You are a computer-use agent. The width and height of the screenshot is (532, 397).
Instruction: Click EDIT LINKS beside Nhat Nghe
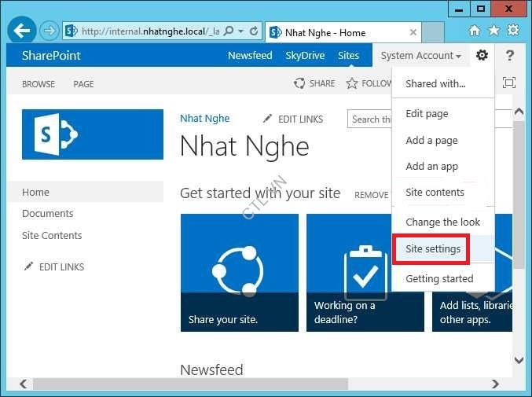pos(293,119)
